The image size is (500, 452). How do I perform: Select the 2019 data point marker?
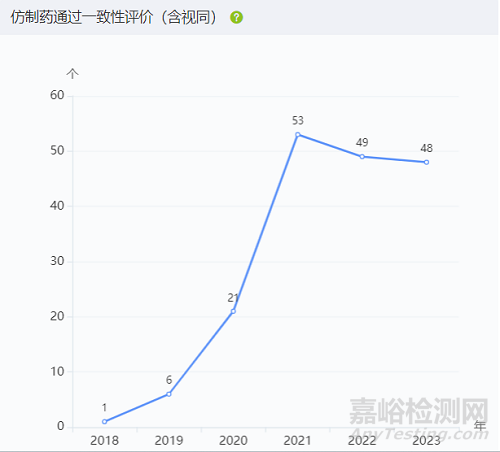point(169,394)
